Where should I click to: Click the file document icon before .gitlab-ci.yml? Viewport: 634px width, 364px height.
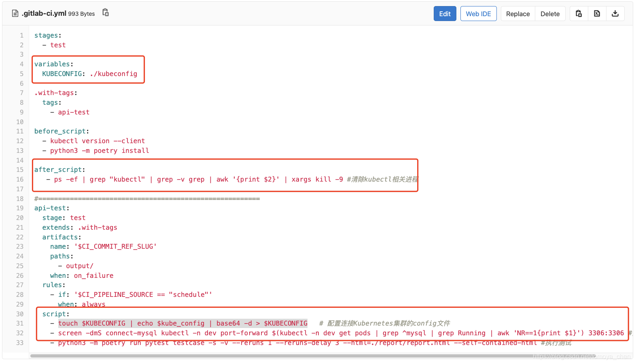[15, 13]
